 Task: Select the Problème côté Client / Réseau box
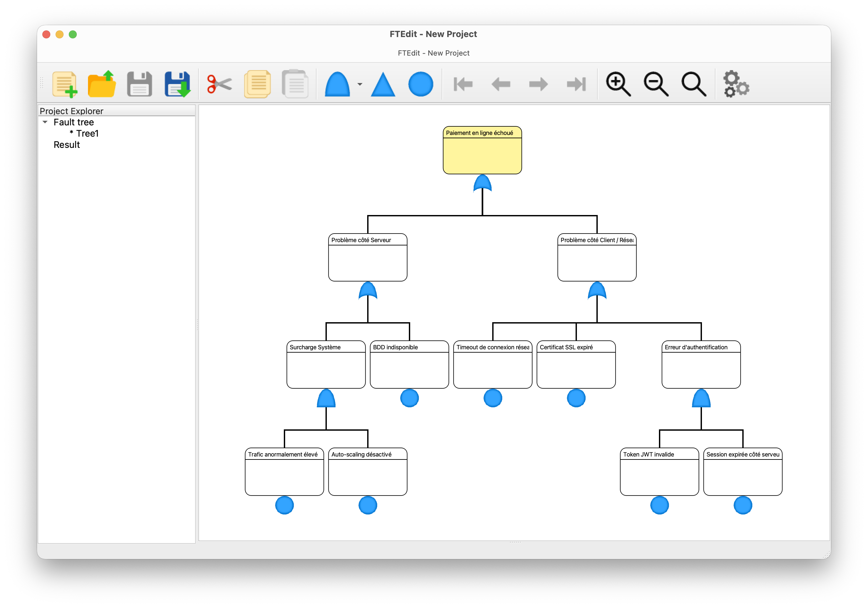597,257
